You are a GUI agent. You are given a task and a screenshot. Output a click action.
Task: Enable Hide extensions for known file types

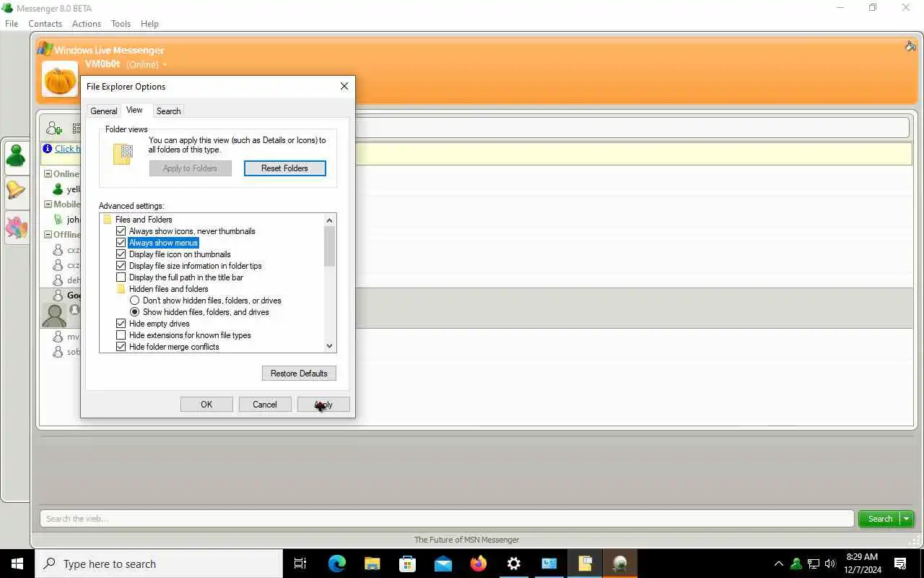(121, 335)
